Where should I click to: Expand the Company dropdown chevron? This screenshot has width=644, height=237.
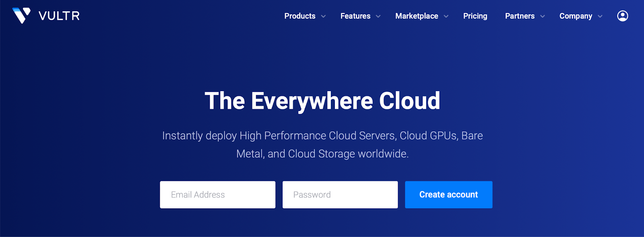(x=600, y=17)
